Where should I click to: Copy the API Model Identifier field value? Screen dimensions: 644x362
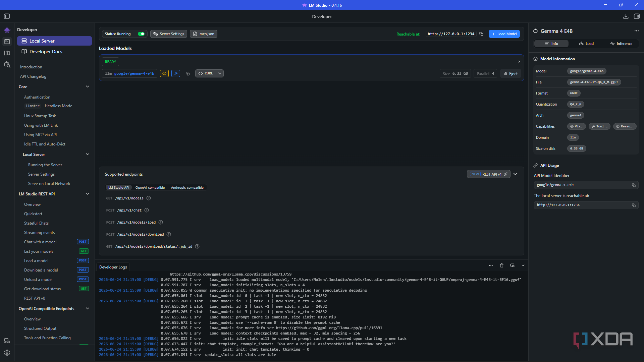(x=634, y=185)
